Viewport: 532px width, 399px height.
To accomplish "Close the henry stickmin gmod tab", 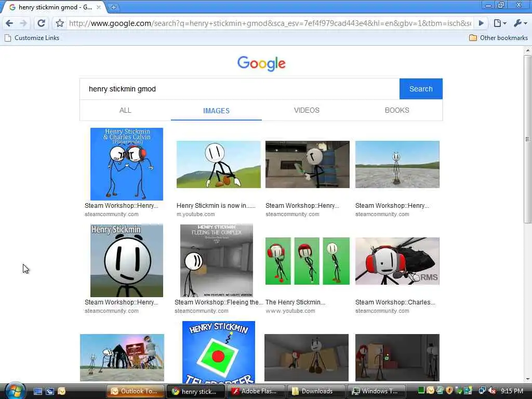I will pyautogui.click(x=99, y=7).
